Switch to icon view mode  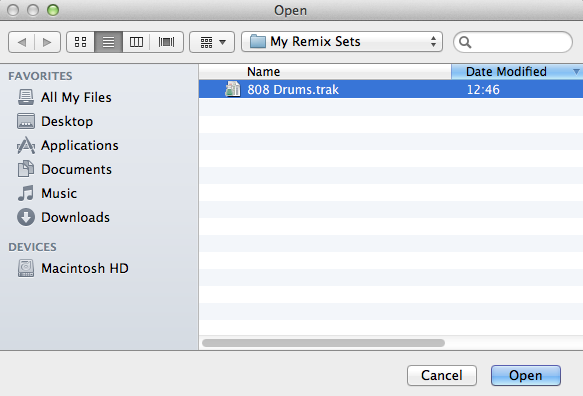81,42
